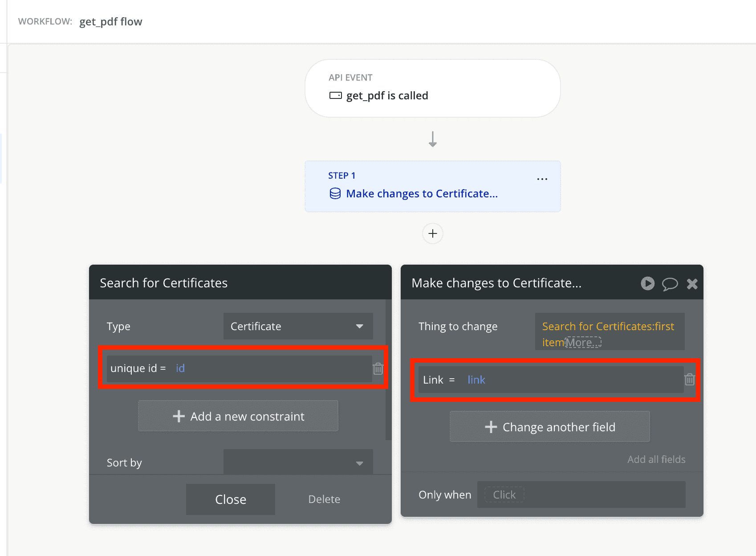The width and height of the screenshot is (756, 556).
Task: Click the blue id value in constraint
Action: [180, 368]
